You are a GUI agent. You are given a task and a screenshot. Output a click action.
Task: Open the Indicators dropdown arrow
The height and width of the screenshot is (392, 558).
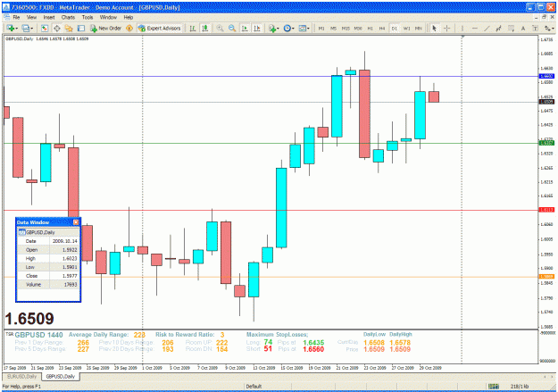coord(278,29)
